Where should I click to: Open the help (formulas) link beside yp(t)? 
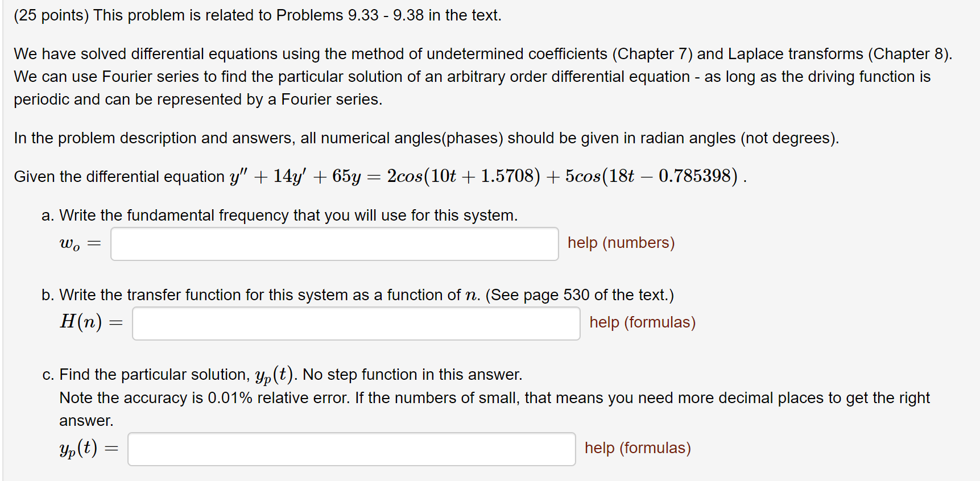[x=636, y=448]
